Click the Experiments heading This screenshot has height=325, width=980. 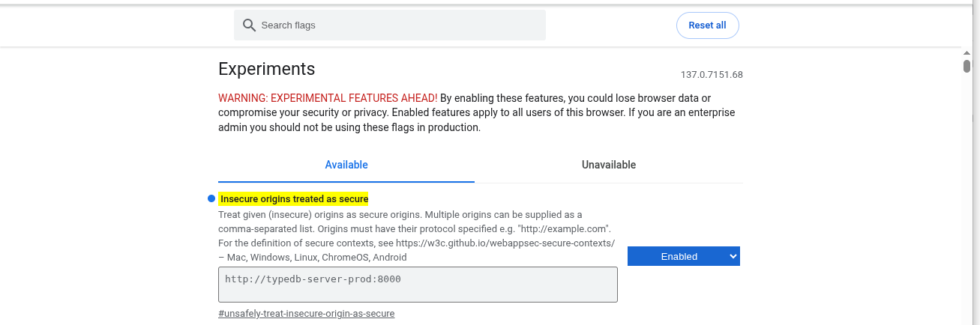click(x=266, y=69)
